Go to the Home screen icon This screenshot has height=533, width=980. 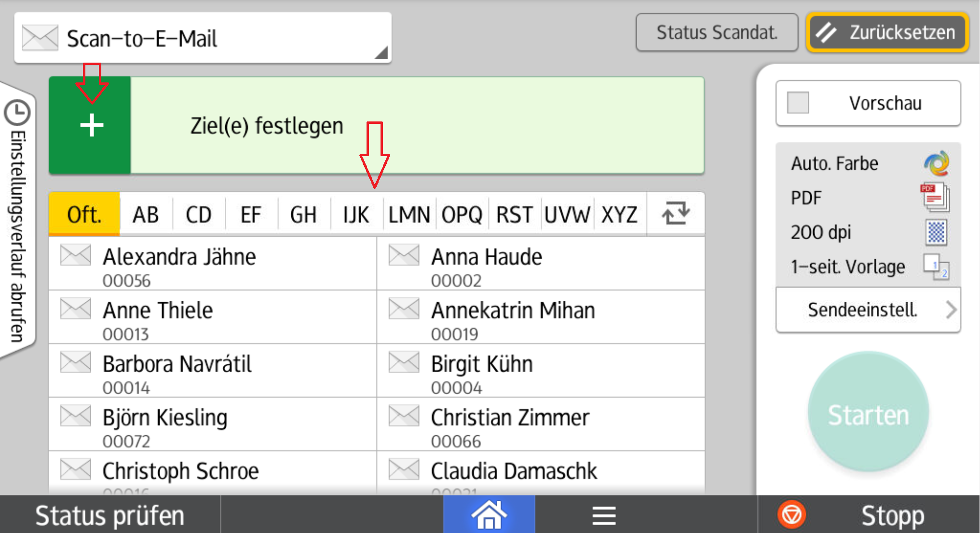[x=489, y=515]
